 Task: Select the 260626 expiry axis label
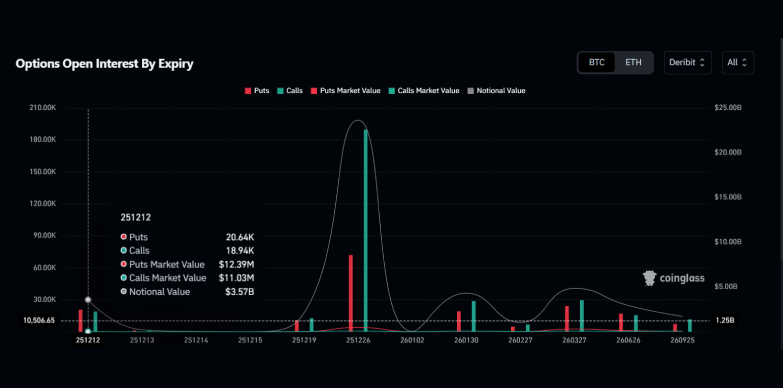click(x=628, y=340)
